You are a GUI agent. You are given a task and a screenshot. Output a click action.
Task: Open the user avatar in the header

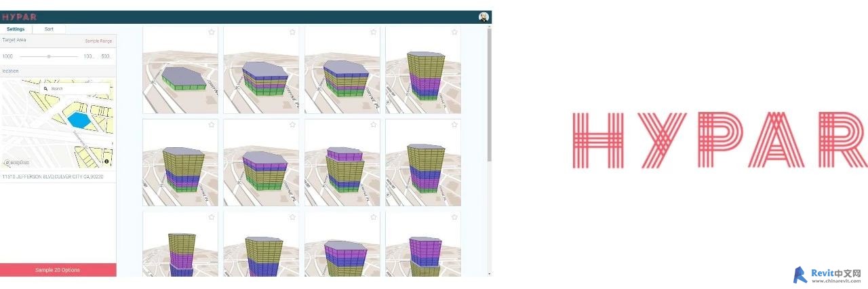coord(484,17)
